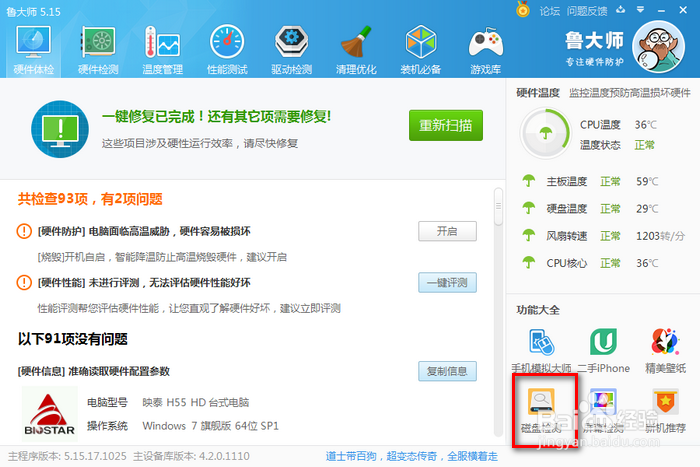Click 以下91项没有问题 heading
The width and height of the screenshot is (700, 467).
click(x=73, y=339)
